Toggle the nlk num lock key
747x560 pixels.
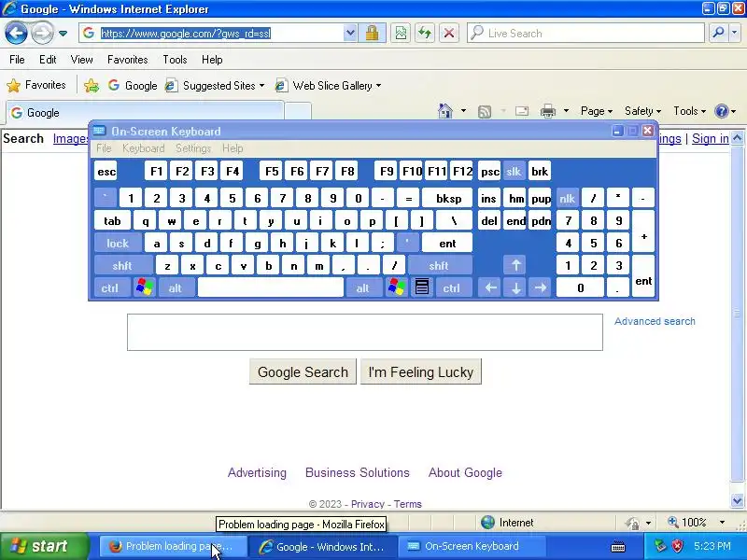coord(568,198)
